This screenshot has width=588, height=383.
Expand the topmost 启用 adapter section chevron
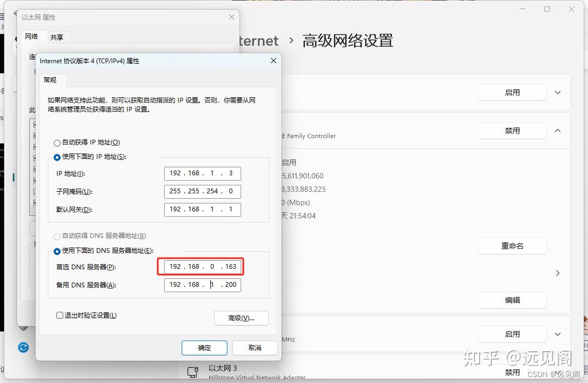point(557,92)
